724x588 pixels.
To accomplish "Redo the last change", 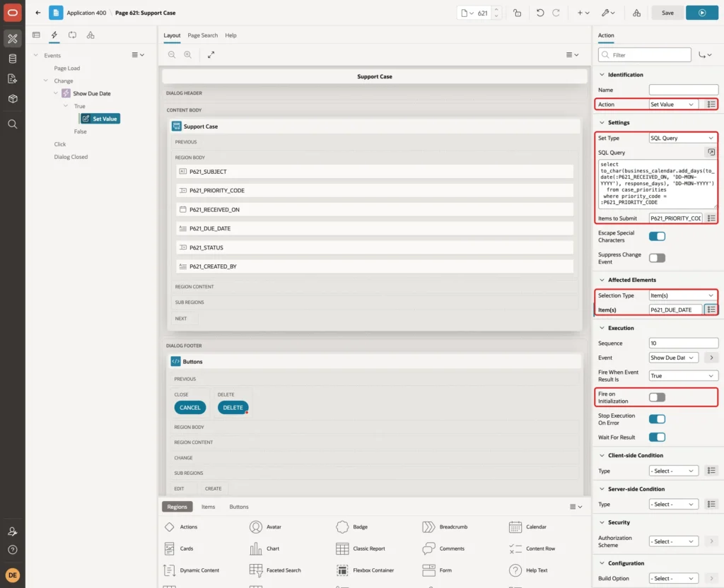I will pos(556,13).
